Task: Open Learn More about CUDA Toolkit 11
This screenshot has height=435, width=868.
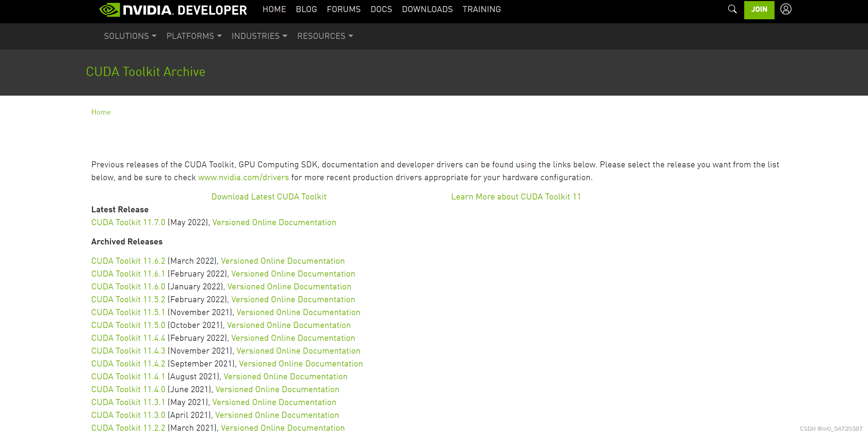Action: pos(516,197)
